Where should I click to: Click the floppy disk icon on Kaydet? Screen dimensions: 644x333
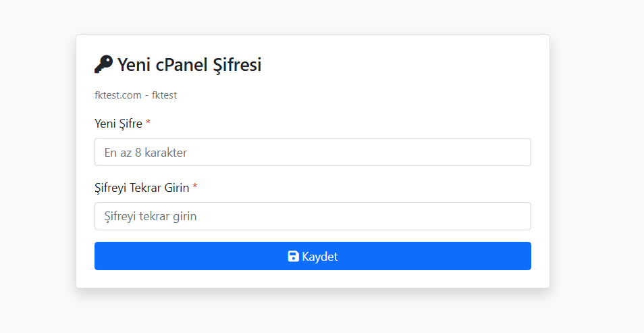pos(293,257)
